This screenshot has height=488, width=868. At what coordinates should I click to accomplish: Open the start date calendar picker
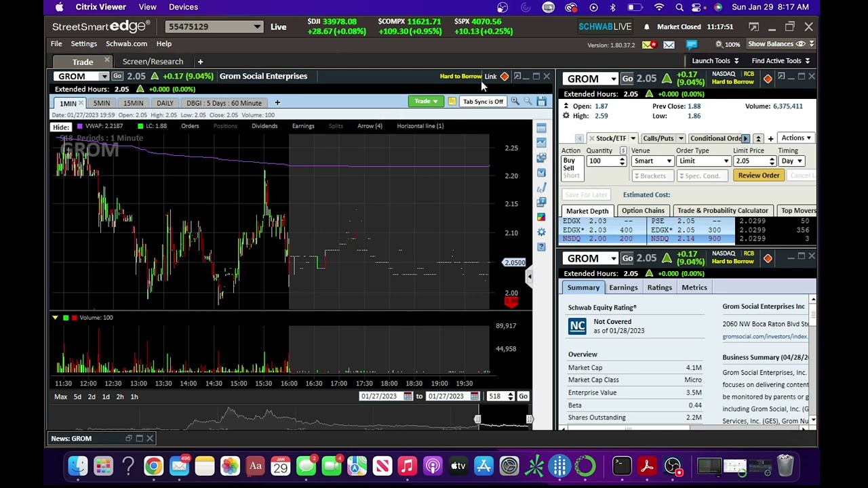click(408, 396)
